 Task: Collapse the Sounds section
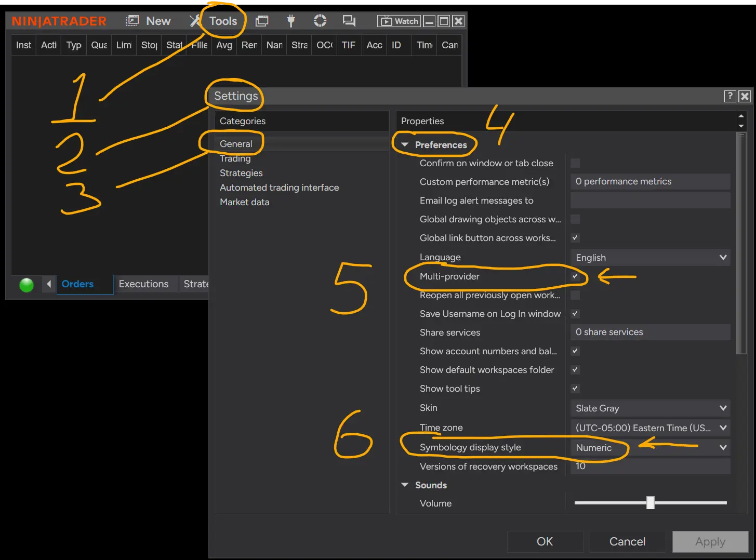pyautogui.click(x=405, y=485)
